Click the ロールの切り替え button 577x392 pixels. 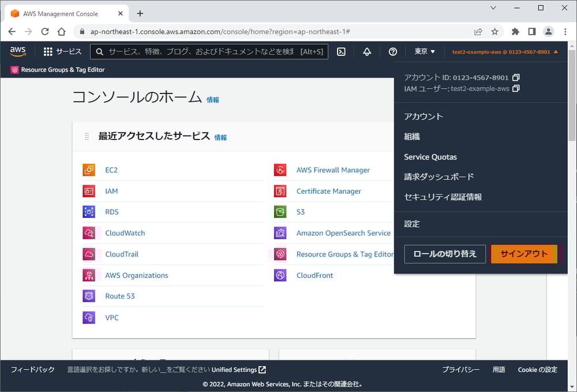click(x=445, y=254)
